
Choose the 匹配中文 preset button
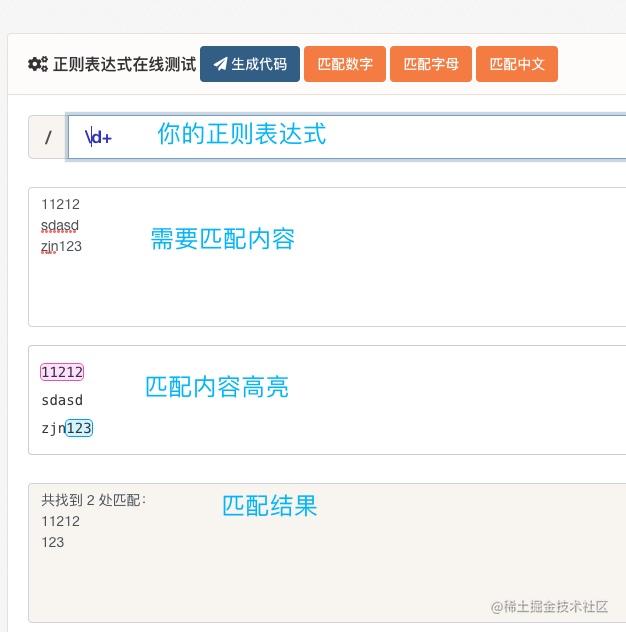(517, 64)
